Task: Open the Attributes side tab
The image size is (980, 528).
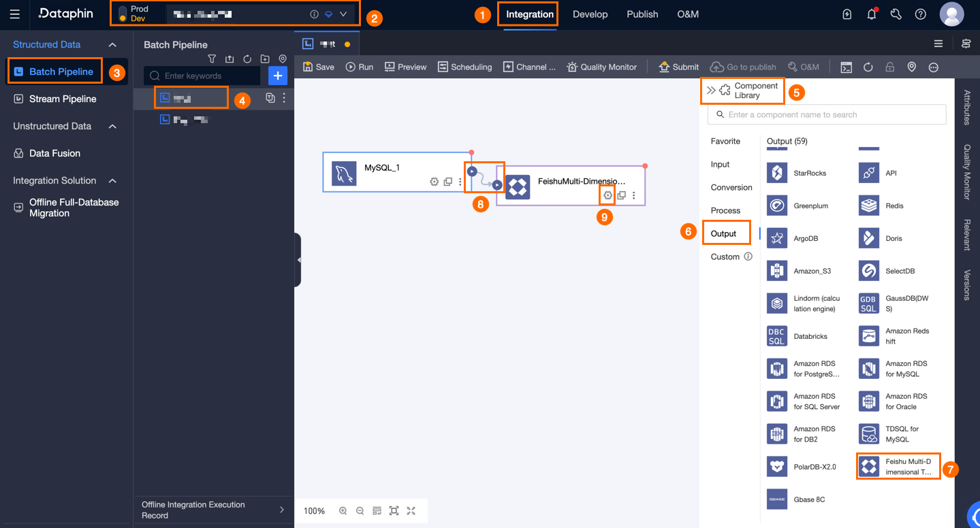Action: pyautogui.click(x=967, y=107)
